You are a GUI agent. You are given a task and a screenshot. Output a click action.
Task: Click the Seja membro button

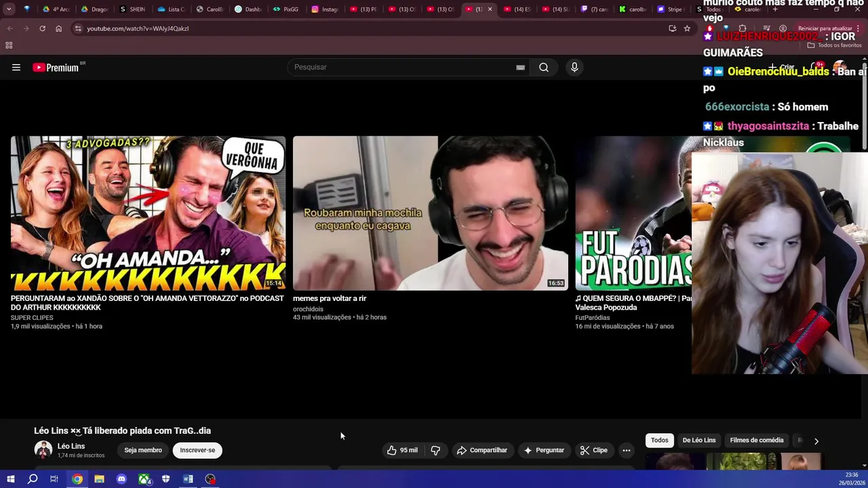pyautogui.click(x=143, y=450)
